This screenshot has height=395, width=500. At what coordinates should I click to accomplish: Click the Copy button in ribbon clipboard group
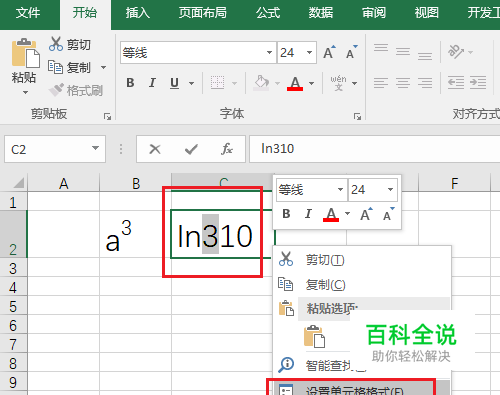(x=69, y=67)
